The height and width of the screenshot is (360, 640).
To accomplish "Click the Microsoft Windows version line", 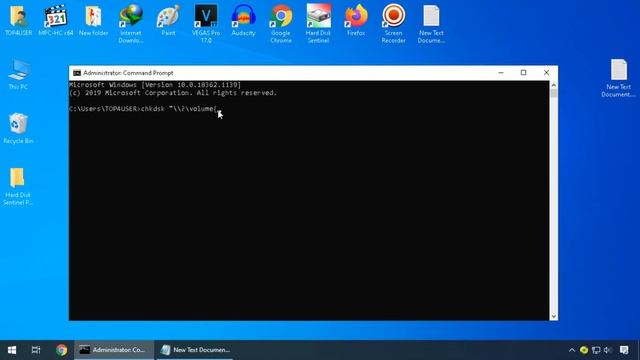I will 155,85.
